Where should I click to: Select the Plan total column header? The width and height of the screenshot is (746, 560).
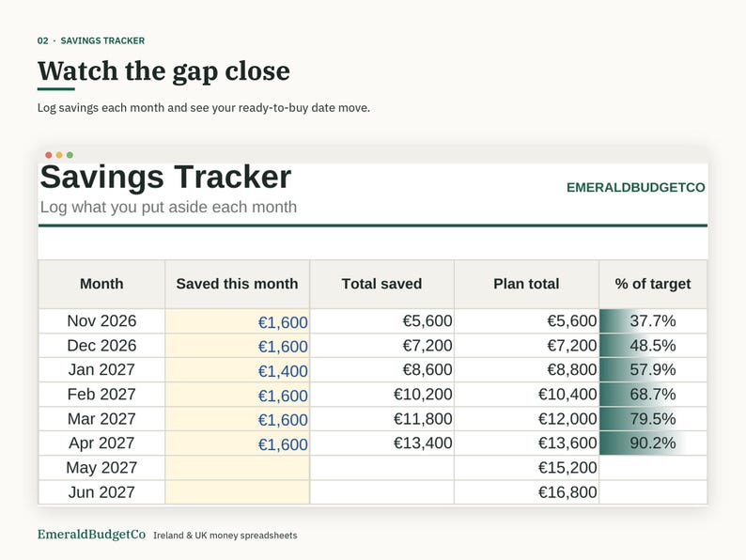526,284
